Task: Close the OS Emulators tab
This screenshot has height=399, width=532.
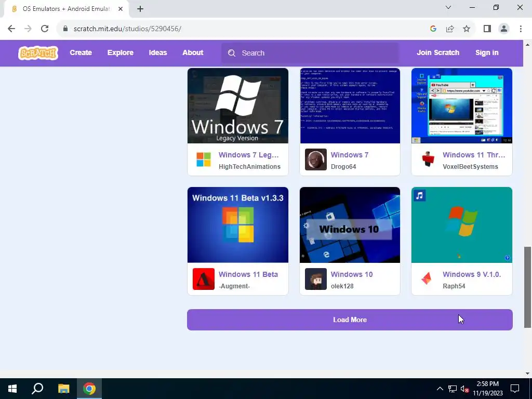Action: tap(121, 9)
